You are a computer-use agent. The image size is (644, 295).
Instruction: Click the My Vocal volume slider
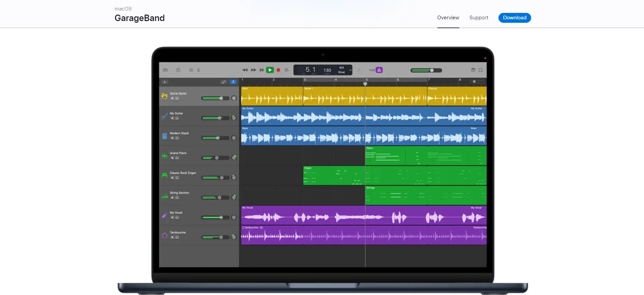[x=215, y=217]
